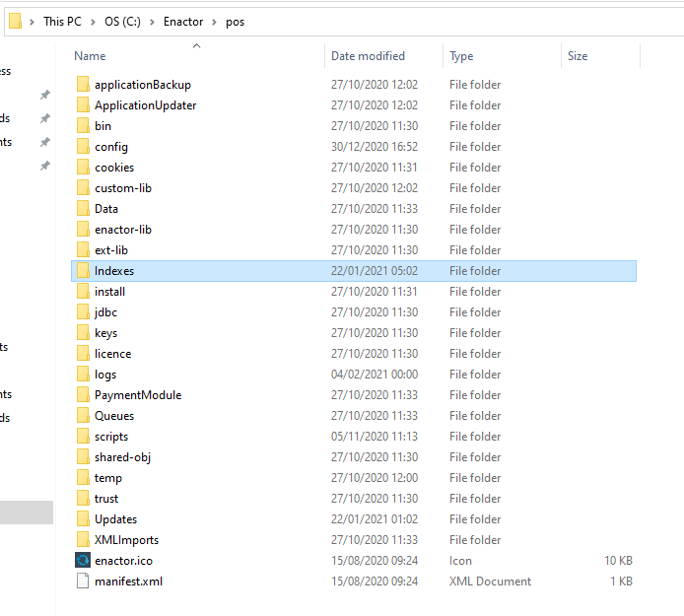Expand the chevron after Enactor breadcrumb
The width and height of the screenshot is (684, 616).
click(x=213, y=22)
